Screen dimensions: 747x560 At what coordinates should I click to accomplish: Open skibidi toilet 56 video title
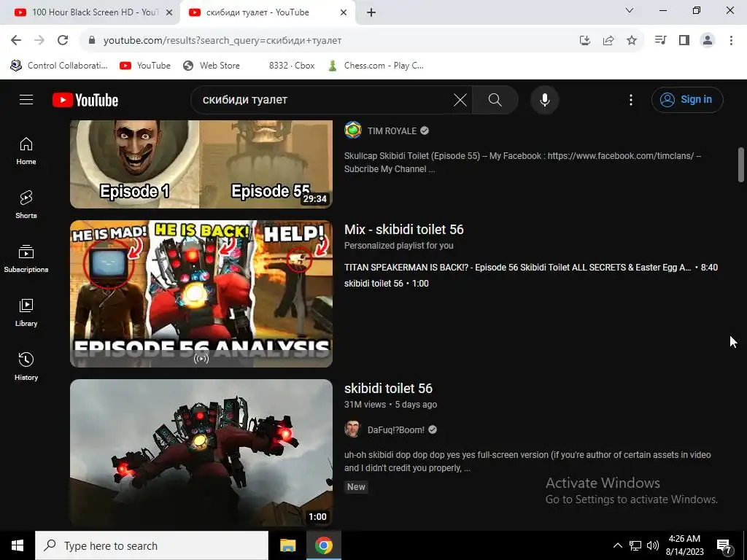pos(388,389)
